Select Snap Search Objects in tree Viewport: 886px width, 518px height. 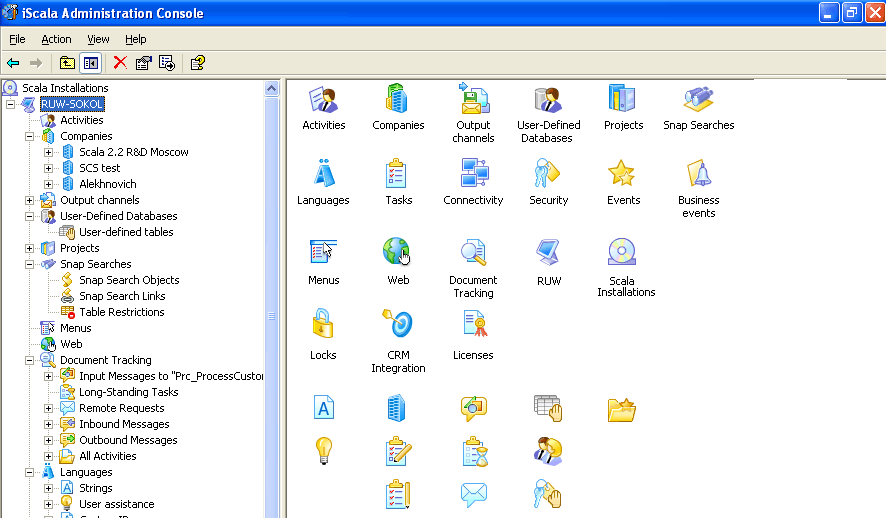click(129, 280)
